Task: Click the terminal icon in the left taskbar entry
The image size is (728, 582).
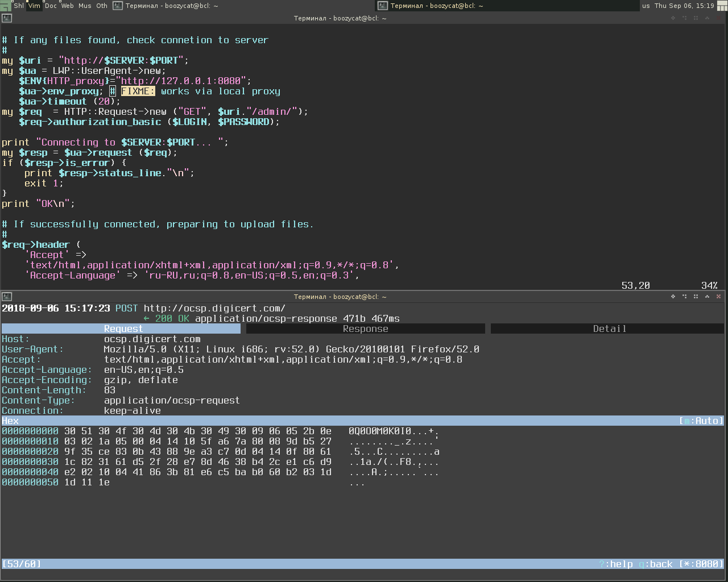Action: pos(118,6)
